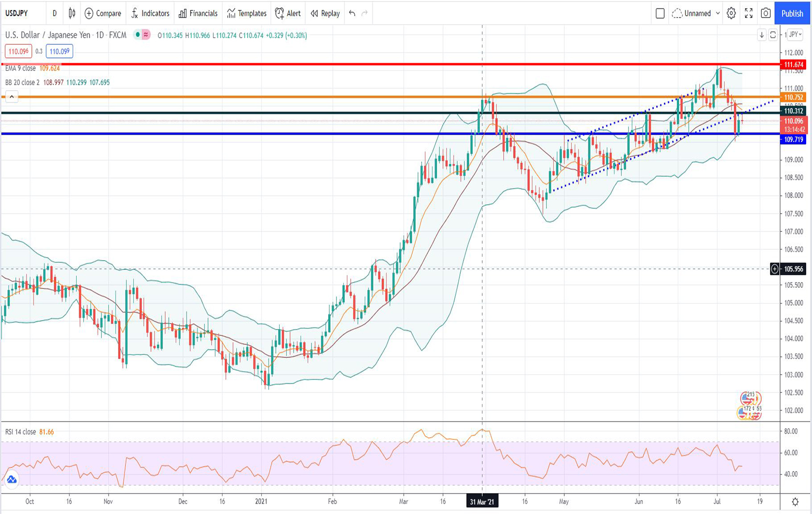The height and width of the screenshot is (514, 812).
Task: Open the Indicators menu
Action: (x=150, y=14)
